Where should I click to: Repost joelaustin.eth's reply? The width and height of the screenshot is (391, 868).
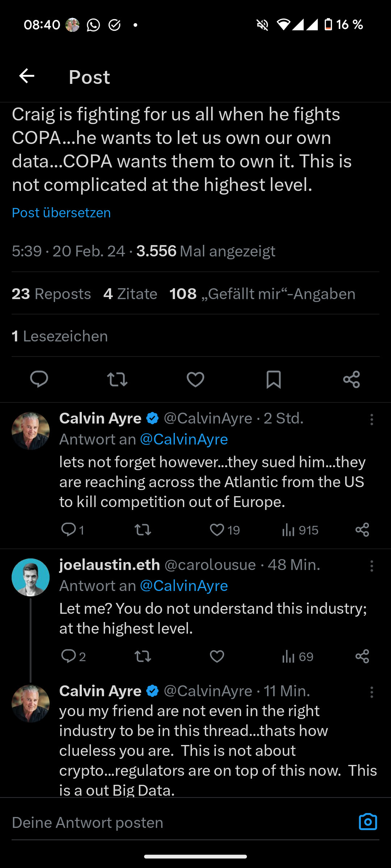(143, 656)
